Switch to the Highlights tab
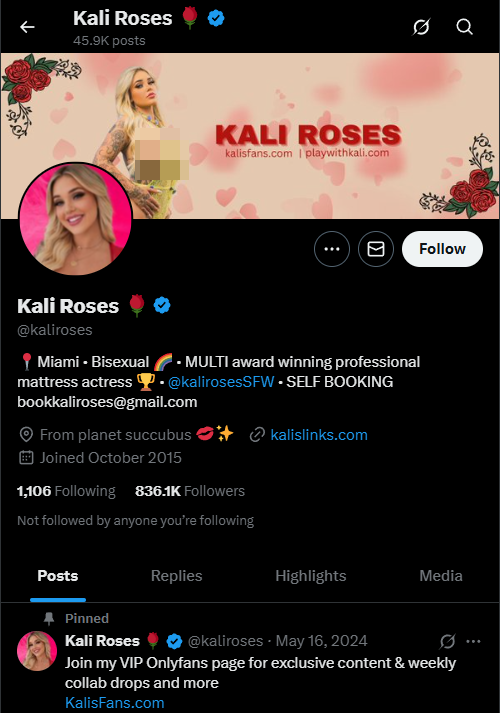 (x=311, y=576)
